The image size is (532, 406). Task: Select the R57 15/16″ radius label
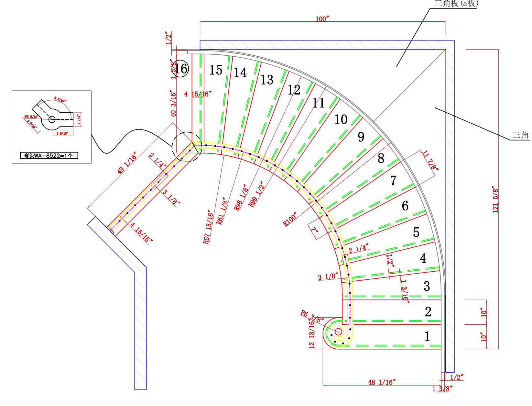209,227
